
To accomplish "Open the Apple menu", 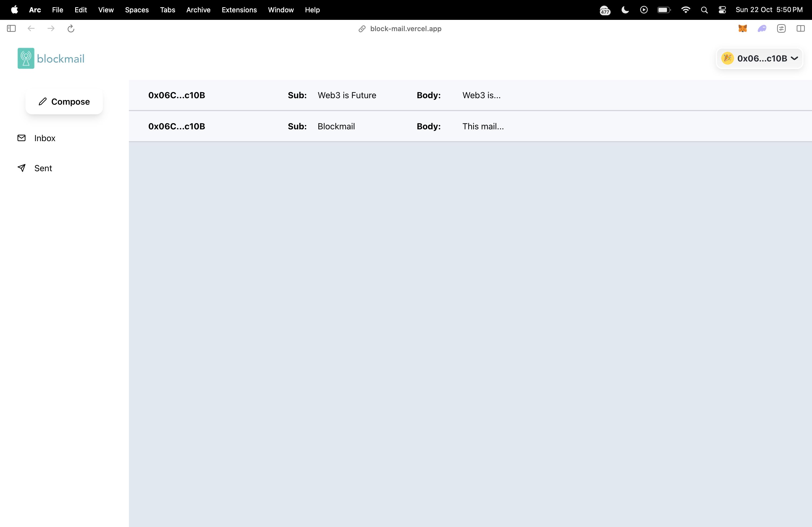I will 14,10.
